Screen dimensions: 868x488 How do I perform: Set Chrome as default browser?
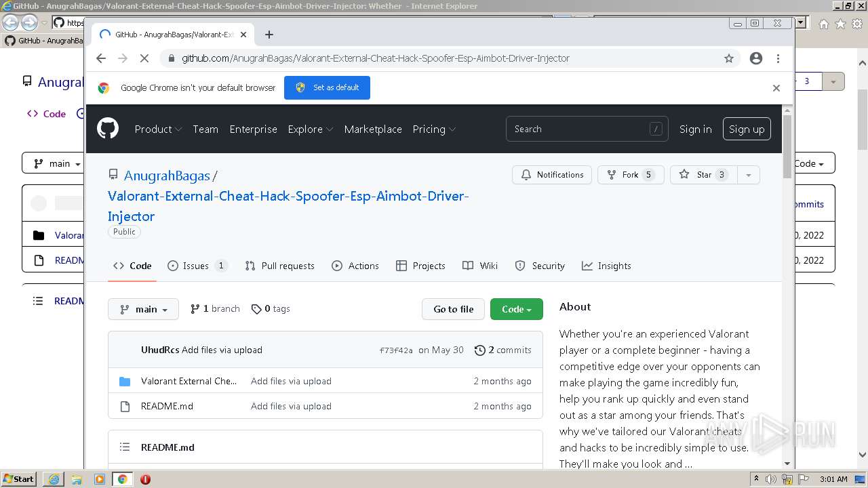pos(327,87)
